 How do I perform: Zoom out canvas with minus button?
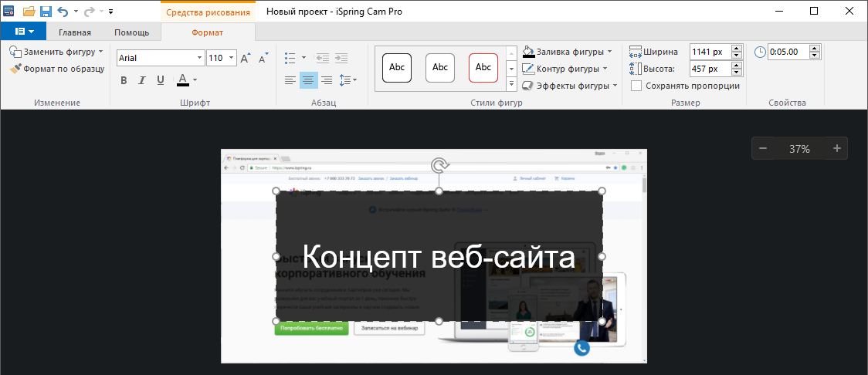click(x=763, y=148)
